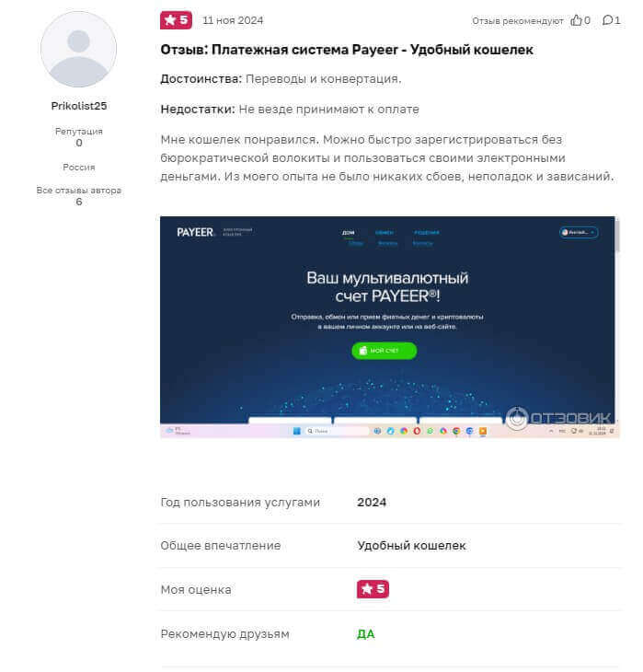Screen dimensions: 643x672
Task: Click the review title about the Payeer payment system
Action: click(x=347, y=50)
